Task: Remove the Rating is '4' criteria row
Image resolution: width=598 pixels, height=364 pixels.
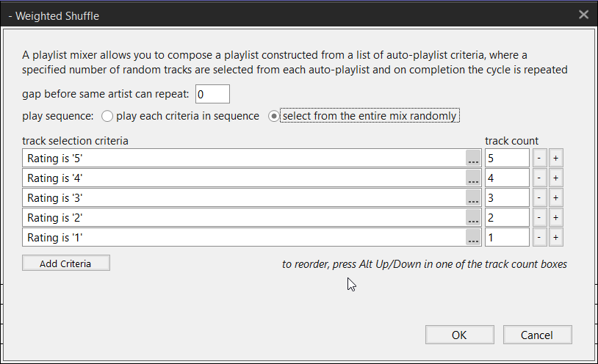Action: pyautogui.click(x=538, y=178)
